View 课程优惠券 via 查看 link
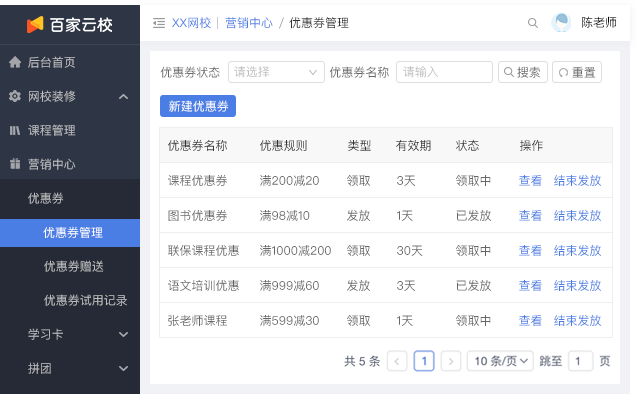 pos(531,180)
